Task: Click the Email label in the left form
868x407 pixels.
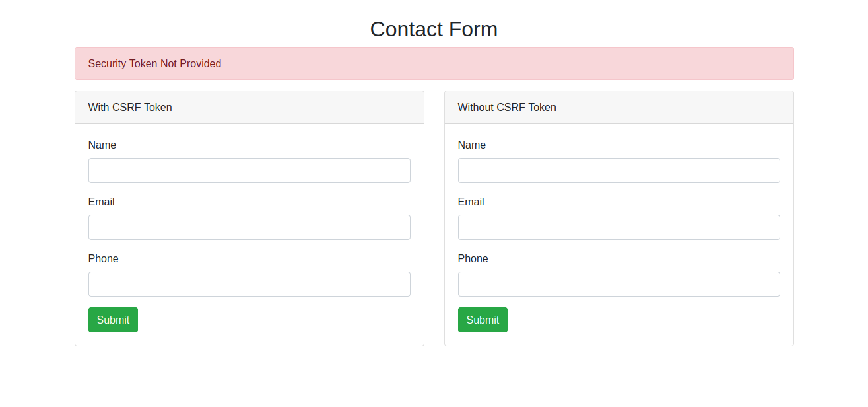Action: [101, 202]
